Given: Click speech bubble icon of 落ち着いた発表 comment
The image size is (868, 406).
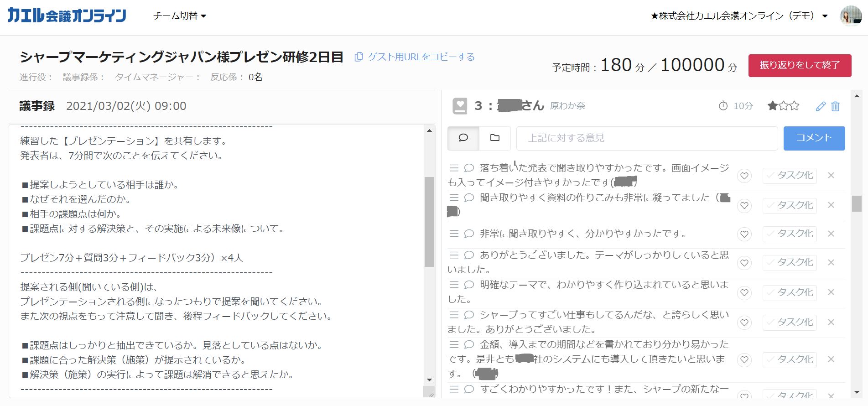Looking at the screenshot, I should [x=469, y=168].
